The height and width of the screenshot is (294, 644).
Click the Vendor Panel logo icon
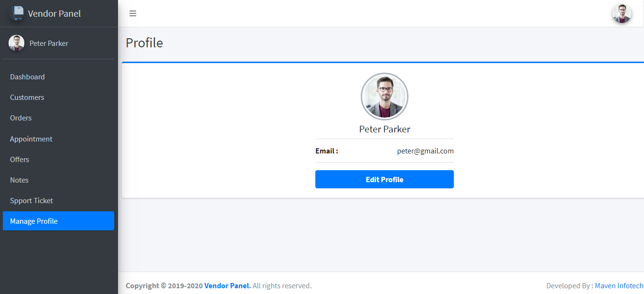(17, 13)
